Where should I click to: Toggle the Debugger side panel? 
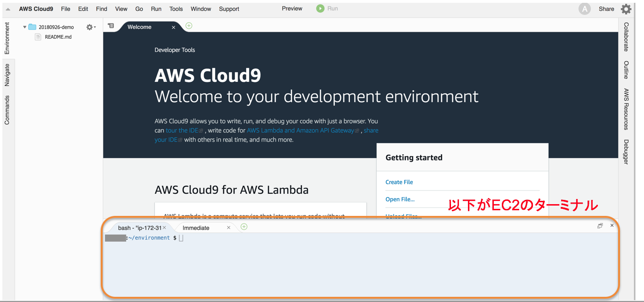click(x=626, y=151)
